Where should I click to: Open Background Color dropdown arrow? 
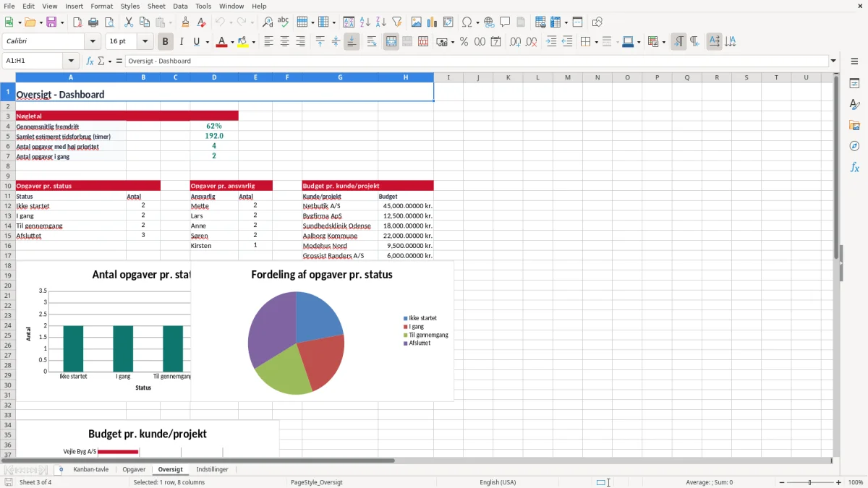[253, 42]
